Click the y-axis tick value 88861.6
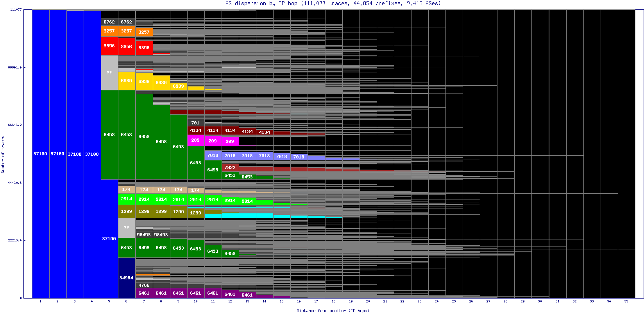 pos(15,67)
